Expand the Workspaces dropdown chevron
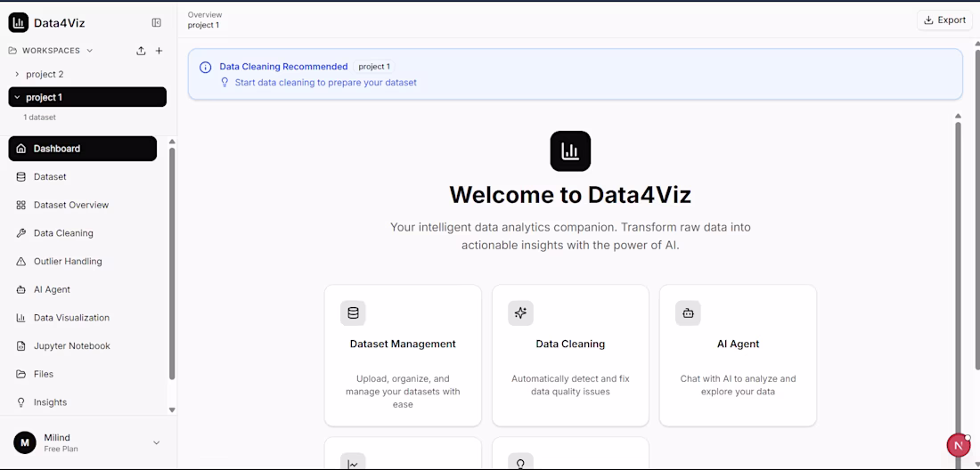Viewport: 980px width, 470px height. coord(90,51)
